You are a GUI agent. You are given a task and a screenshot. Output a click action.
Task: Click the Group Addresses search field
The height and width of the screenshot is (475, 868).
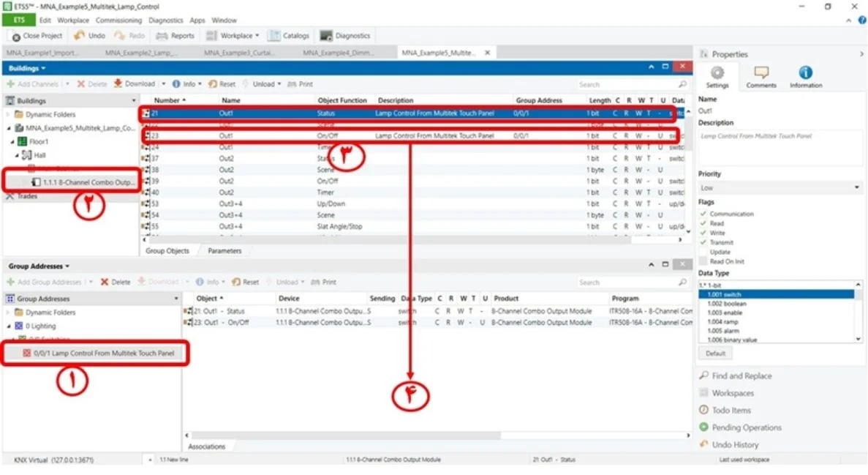click(x=632, y=282)
